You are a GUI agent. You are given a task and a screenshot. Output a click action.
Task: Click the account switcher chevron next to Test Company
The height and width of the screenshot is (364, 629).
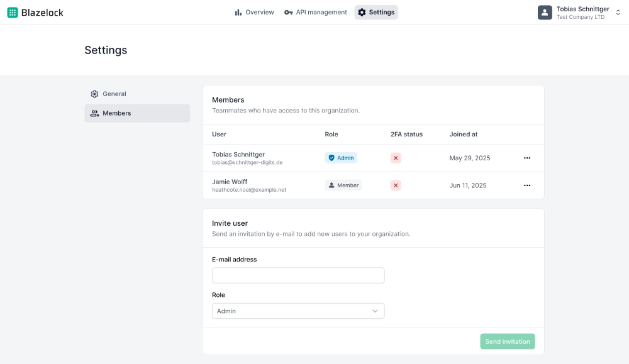pyautogui.click(x=619, y=12)
